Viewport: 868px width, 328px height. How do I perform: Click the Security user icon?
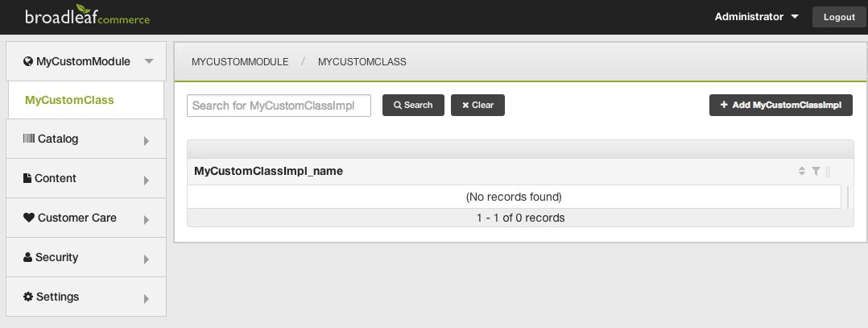(x=28, y=257)
